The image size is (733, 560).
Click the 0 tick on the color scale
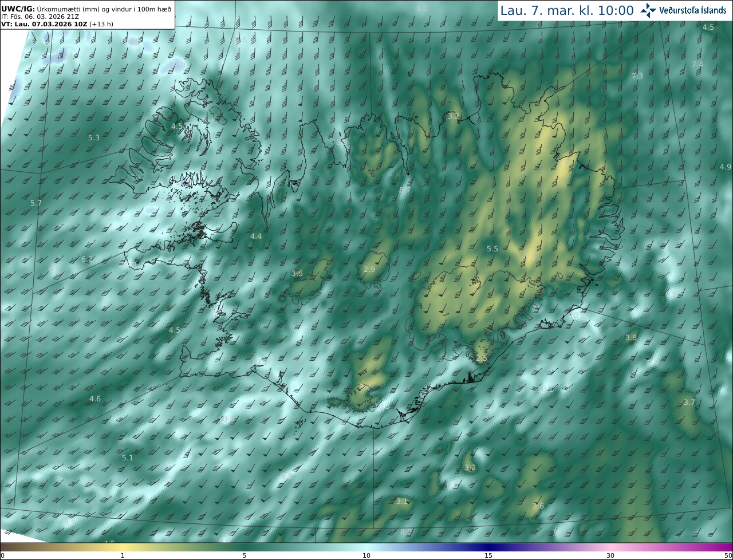pyautogui.click(x=2, y=556)
